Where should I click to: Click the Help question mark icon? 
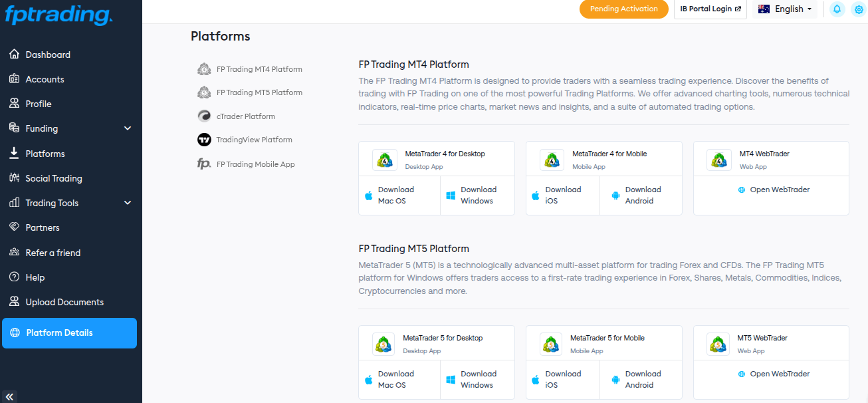point(14,277)
